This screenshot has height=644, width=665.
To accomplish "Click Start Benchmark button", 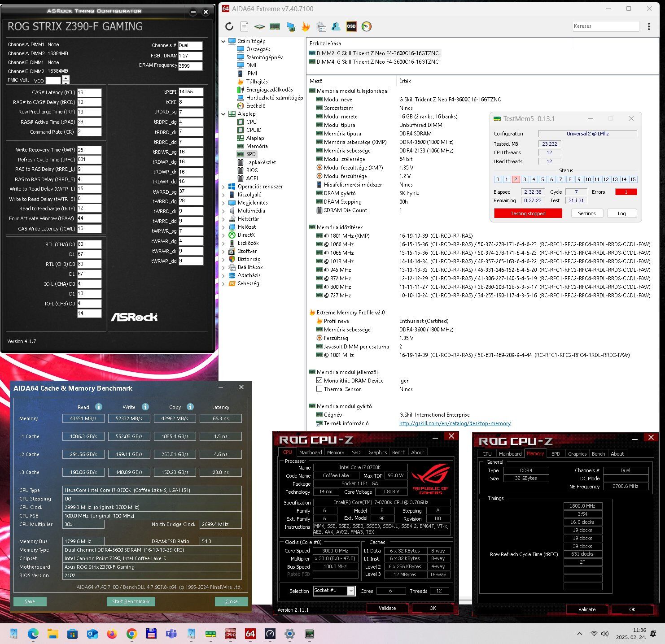I will [131, 601].
